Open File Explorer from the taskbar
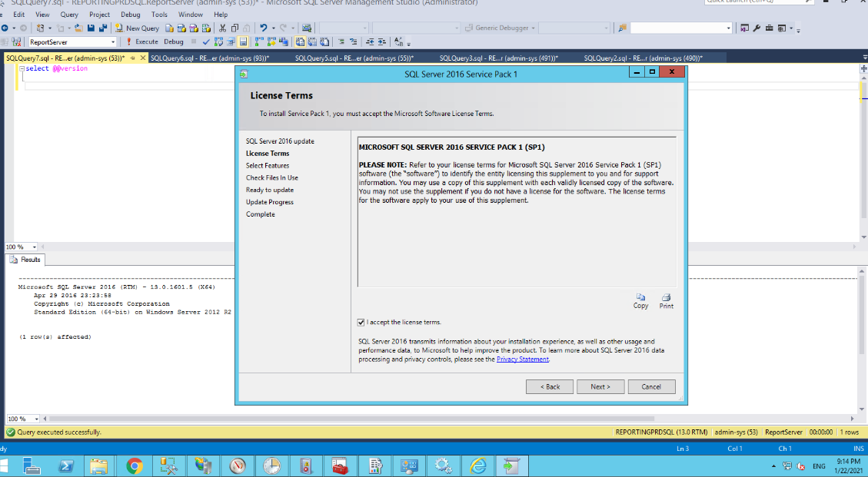 100,466
